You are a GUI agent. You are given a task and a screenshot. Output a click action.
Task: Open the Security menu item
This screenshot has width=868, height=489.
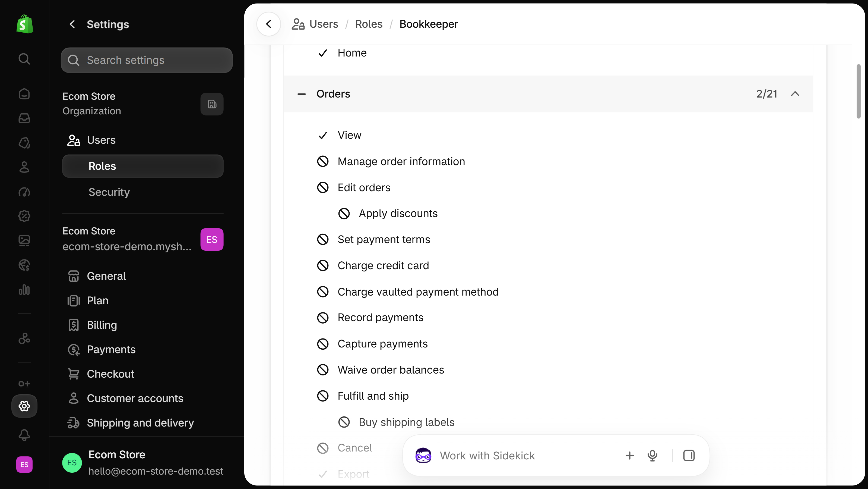tap(109, 192)
